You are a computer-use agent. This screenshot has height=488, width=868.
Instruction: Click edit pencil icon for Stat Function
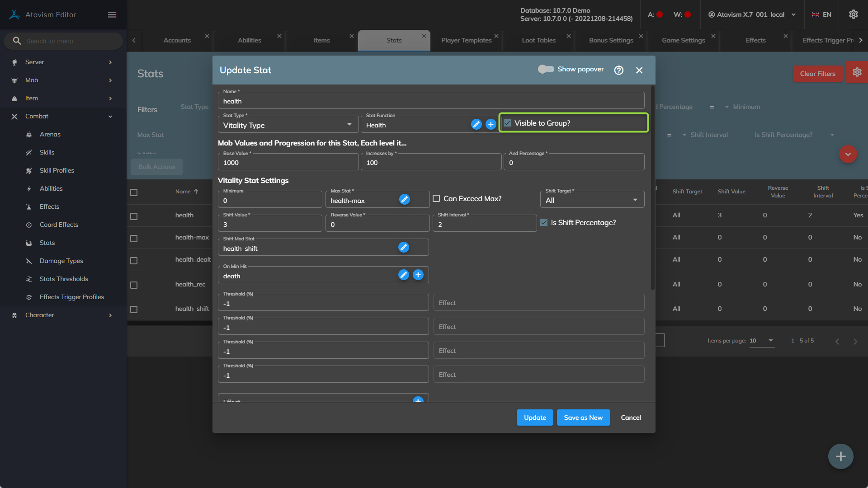coord(476,124)
